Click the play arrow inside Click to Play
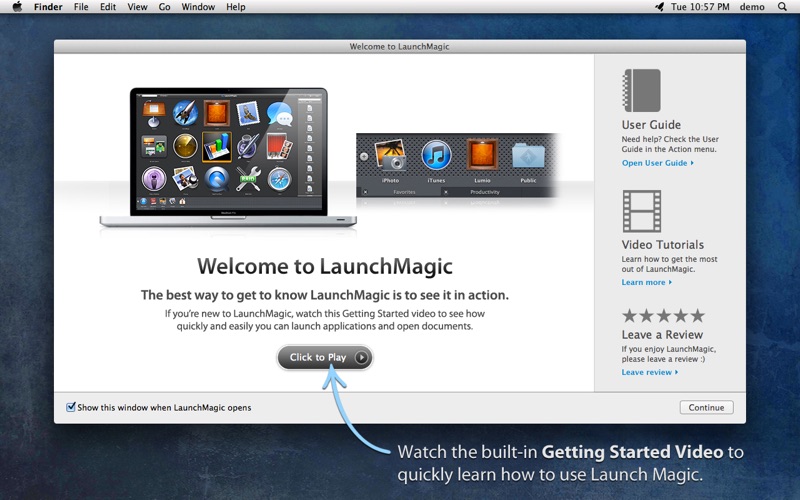This screenshot has height=500, width=800. pyautogui.click(x=361, y=358)
